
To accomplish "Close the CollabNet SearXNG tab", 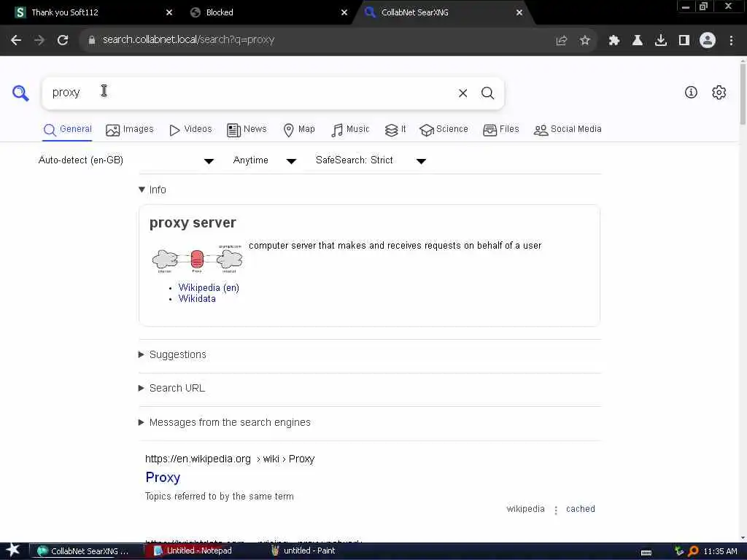I will click(x=519, y=12).
